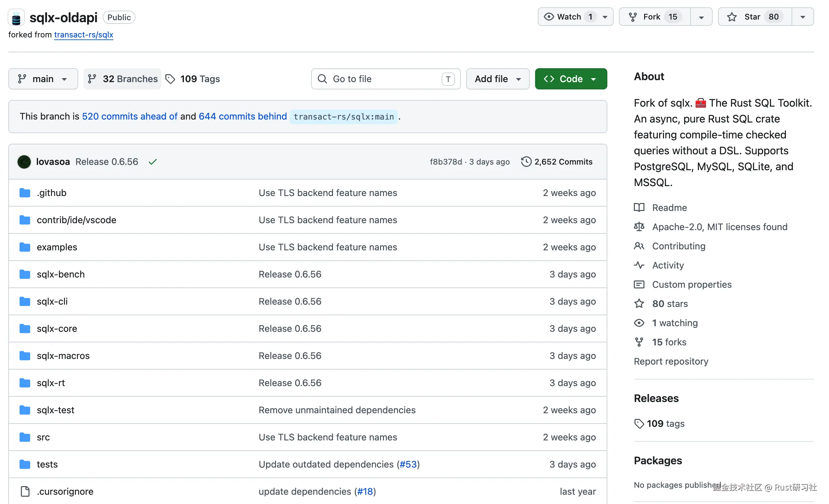Expand the Fork options dropdown arrow
Viewport: 829px width, 504px height.
tap(702, 17)
